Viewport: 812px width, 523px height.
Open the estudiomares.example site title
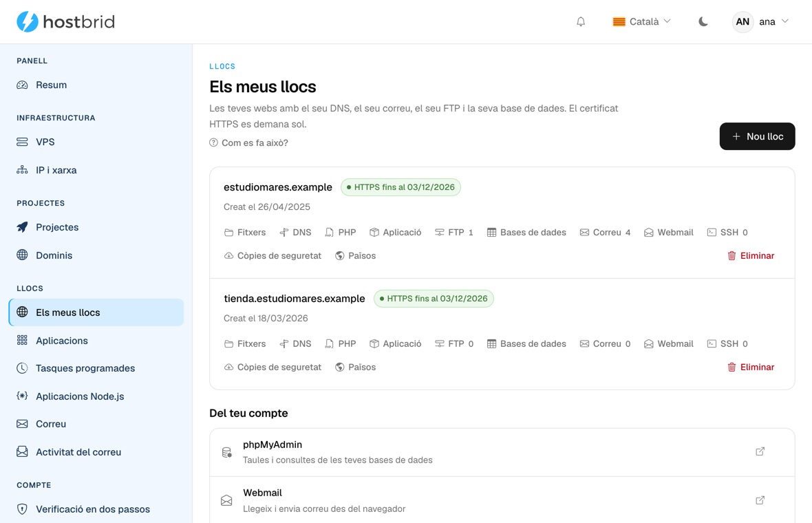pyautogui.click(x=277, y=187)
